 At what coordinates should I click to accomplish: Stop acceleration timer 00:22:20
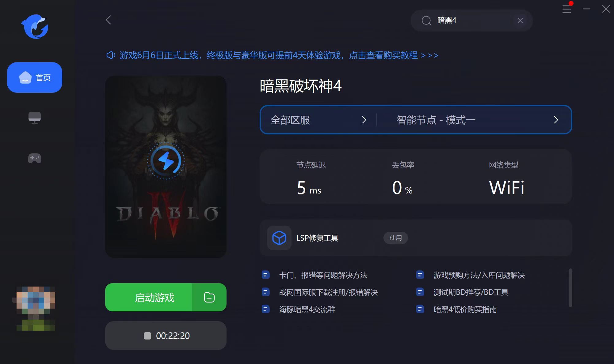[166, 336]
